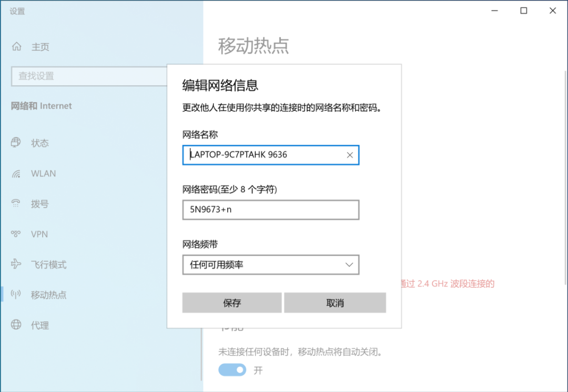Screen dimensions: 568x392
Task: Click the 未连接任何设备时 description text
Action: [x=301, y=351]
